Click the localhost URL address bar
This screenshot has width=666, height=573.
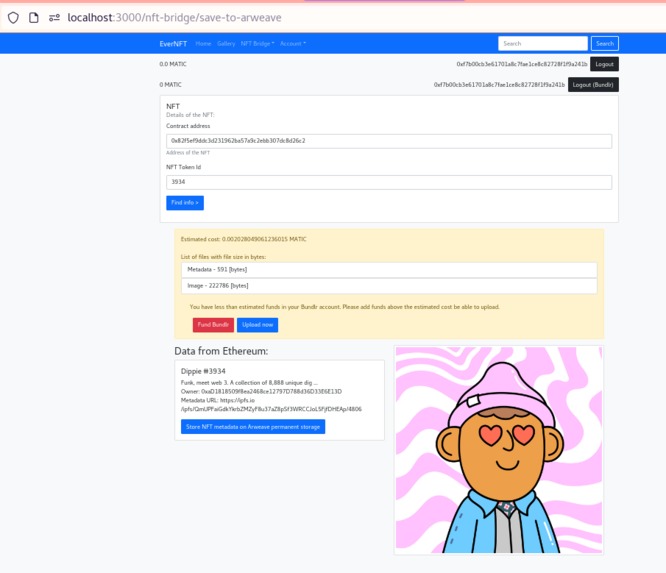click(x=174, y=18)
